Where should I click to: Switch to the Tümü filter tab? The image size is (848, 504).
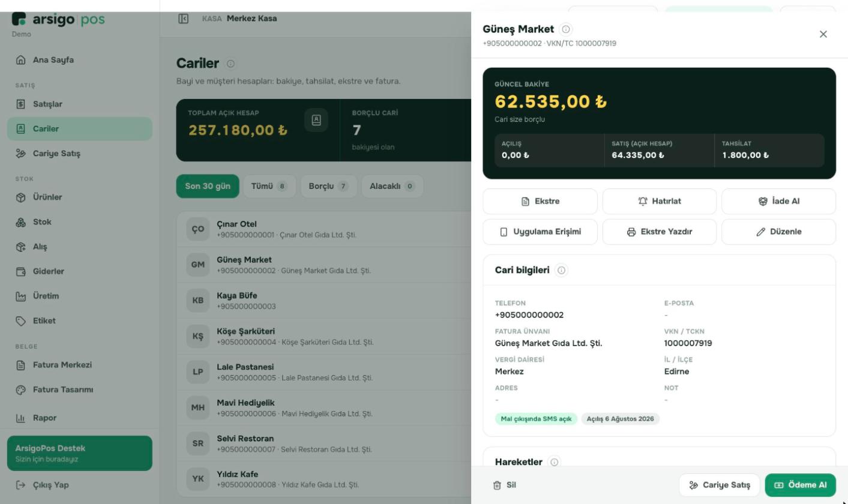click(269, 186)
